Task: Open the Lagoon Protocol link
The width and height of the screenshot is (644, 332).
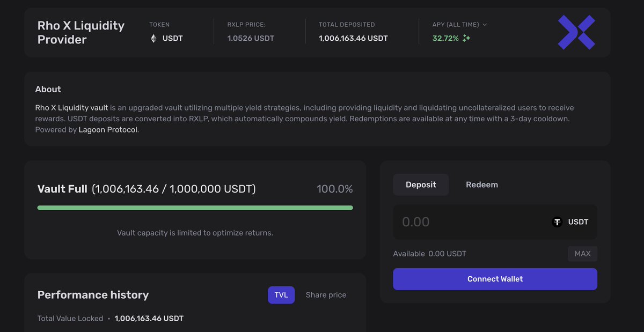Action: coord(108,130)
